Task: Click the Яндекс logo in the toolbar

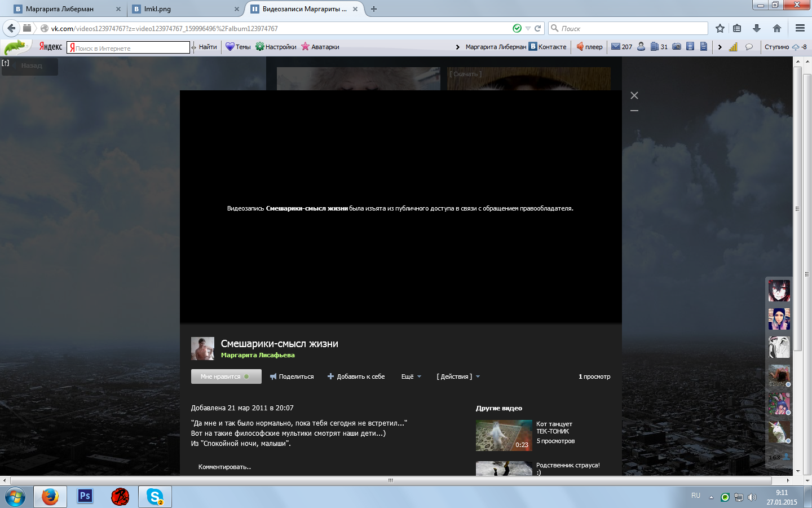Action: click(x=51, y=47)
